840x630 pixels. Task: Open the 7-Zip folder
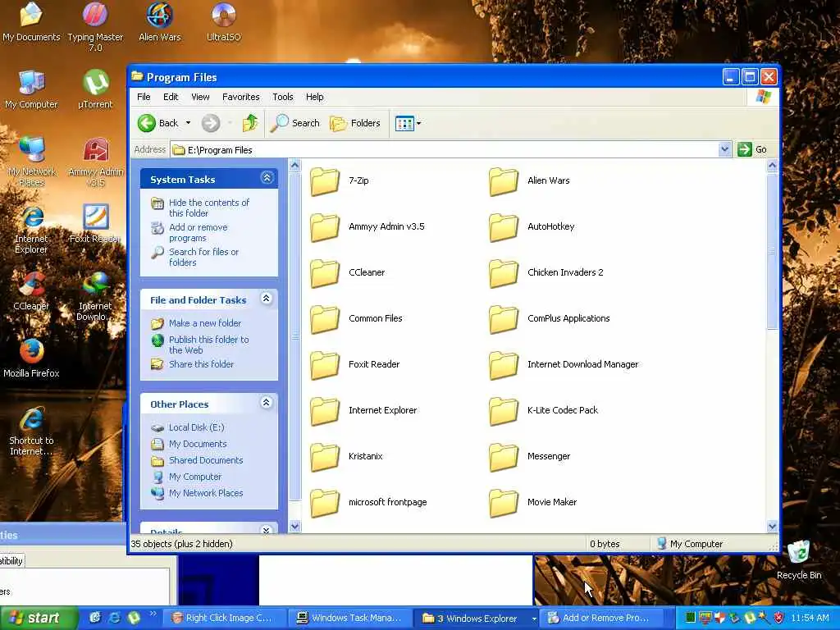tap(339, 181)
